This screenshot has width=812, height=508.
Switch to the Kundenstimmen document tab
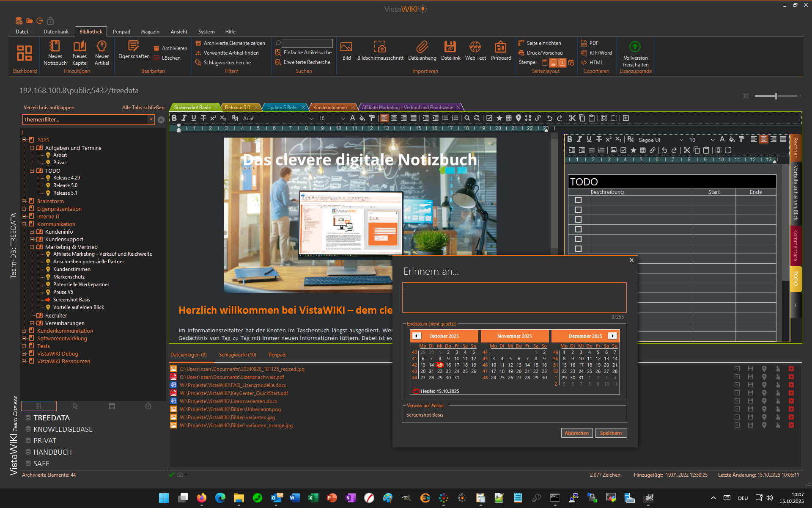tap(330, 108)
